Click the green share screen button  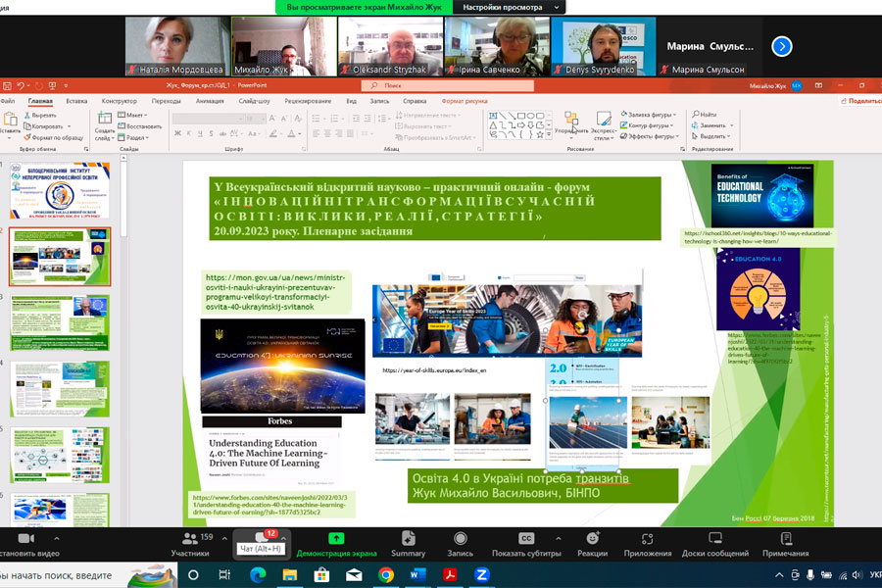click(x=336, y=540)
